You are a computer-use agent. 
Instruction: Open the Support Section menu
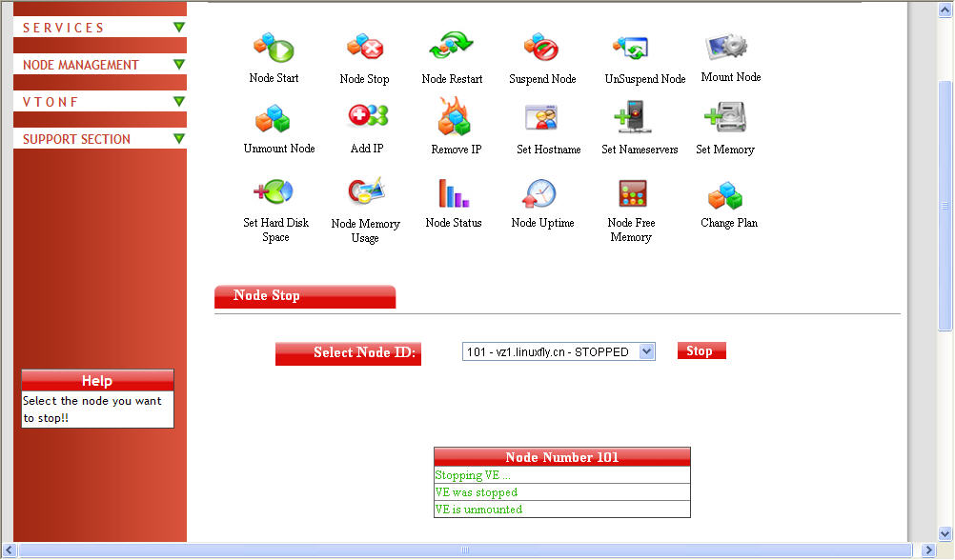click(178, 139)
